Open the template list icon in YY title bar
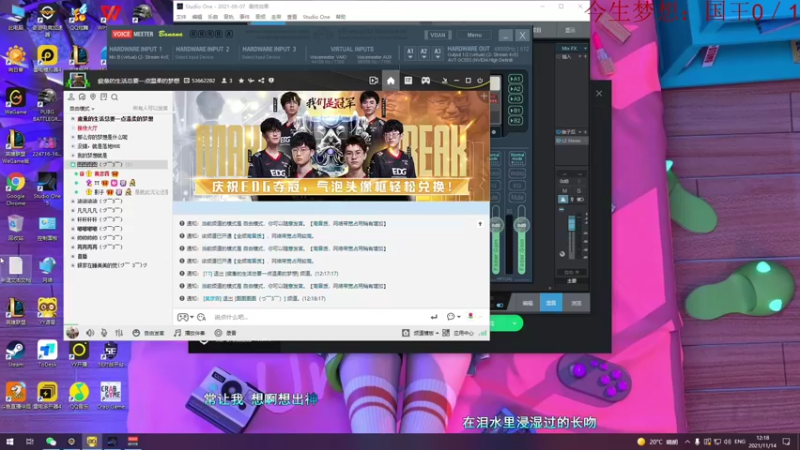 pos(408,81)
